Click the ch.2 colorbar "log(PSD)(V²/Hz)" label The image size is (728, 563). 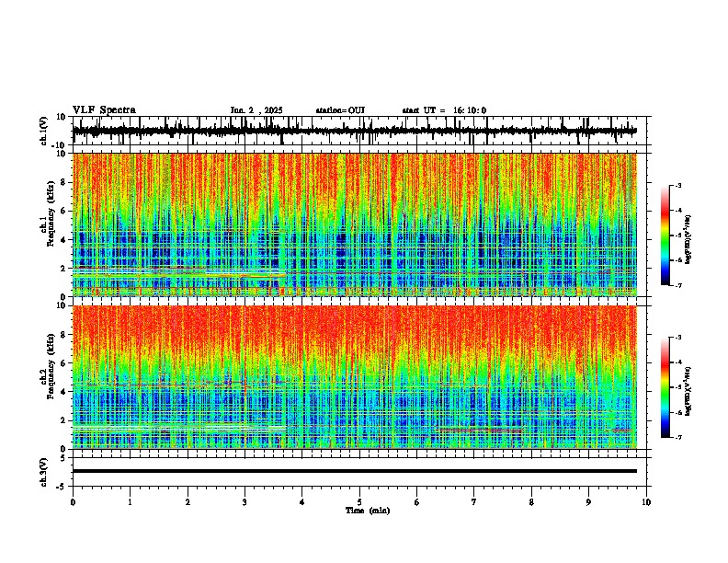pyautogui.click(x=688, y=391)
